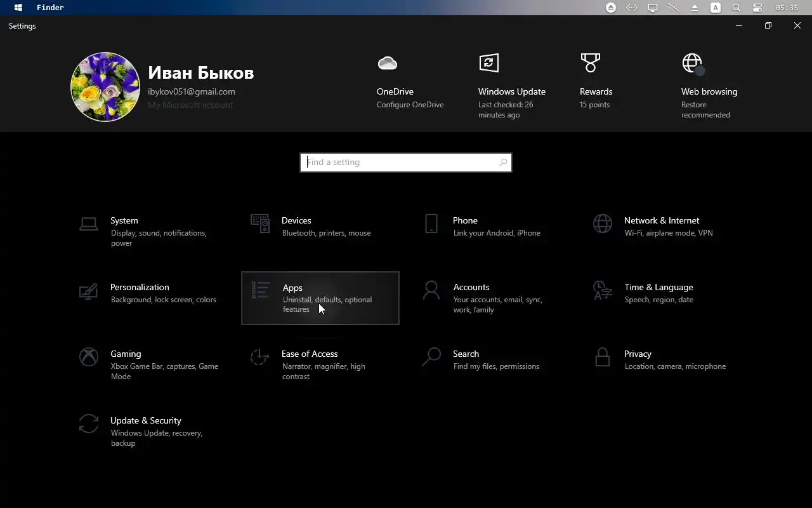Click the Configure OneDrive text
The height and width of the screenshot is (508, 812).
coord(410,105)
